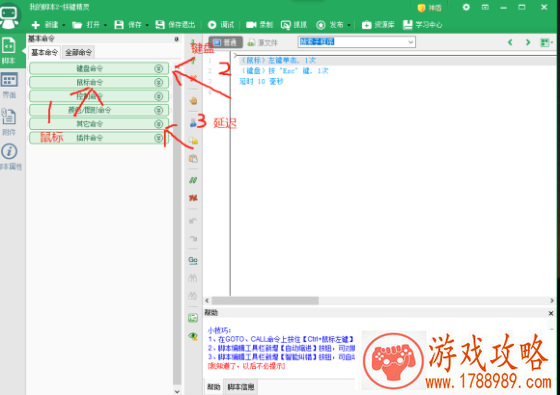This screenshot has height=395, width=560.
Task: Expand the 其它命令 category
Action: pos(99,124)
